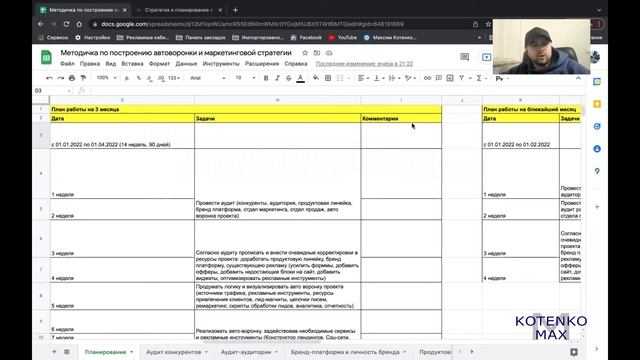Activate the paint format tool
Screen dimensions: 640x360
click(x=83, y=78)
